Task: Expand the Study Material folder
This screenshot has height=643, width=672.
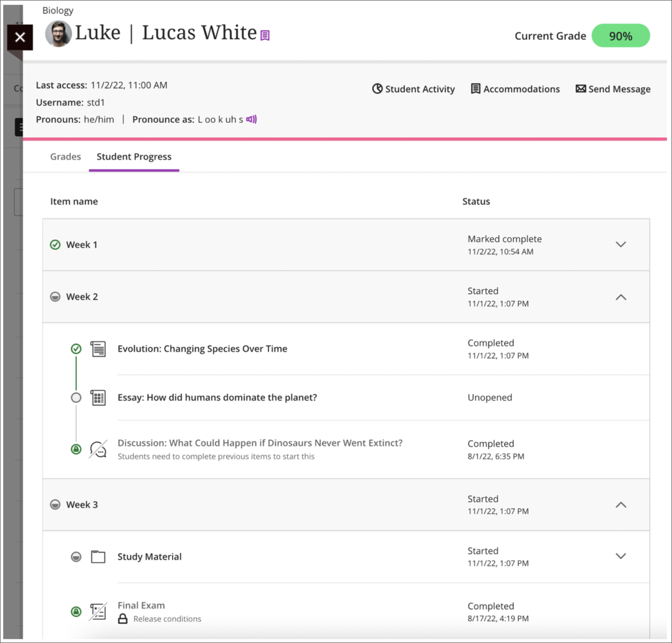Action: point(621,556)
